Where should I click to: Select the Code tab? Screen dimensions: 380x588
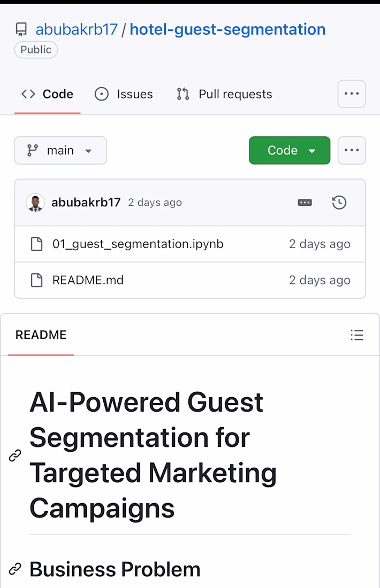tap(47, 94)
